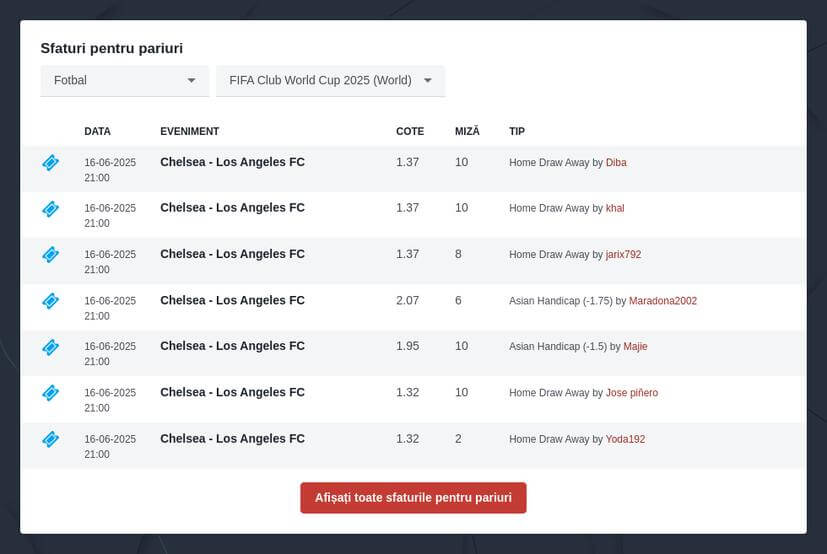Open tipster Maradona2002's profile link

[663, 301]
